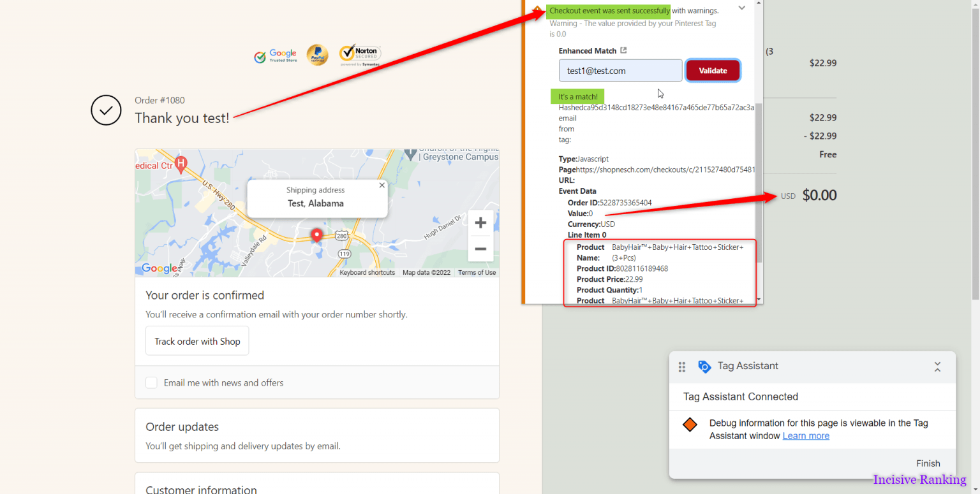Screen dimensions: 980x494
Task: Select the test1@test.com email field
Action: [620, 70]
